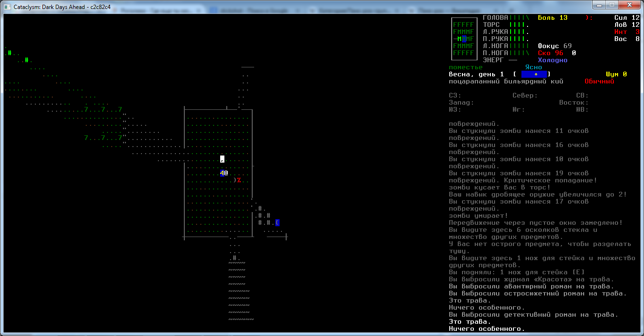Image resolution: width=644 pixels, height=336 pixels.
Task: Click the зомби кусает вас в торс! line
Action: [500, 187]
